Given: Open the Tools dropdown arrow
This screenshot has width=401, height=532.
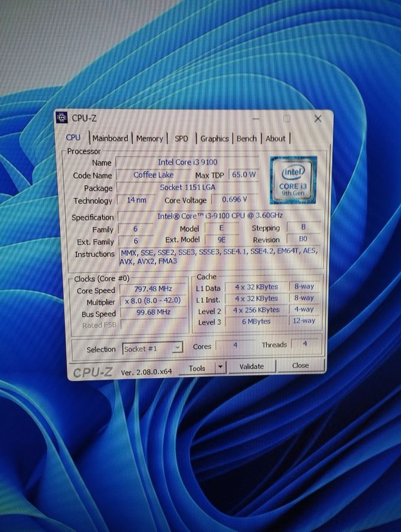Looking at the screenshot, I should (220, 367).
